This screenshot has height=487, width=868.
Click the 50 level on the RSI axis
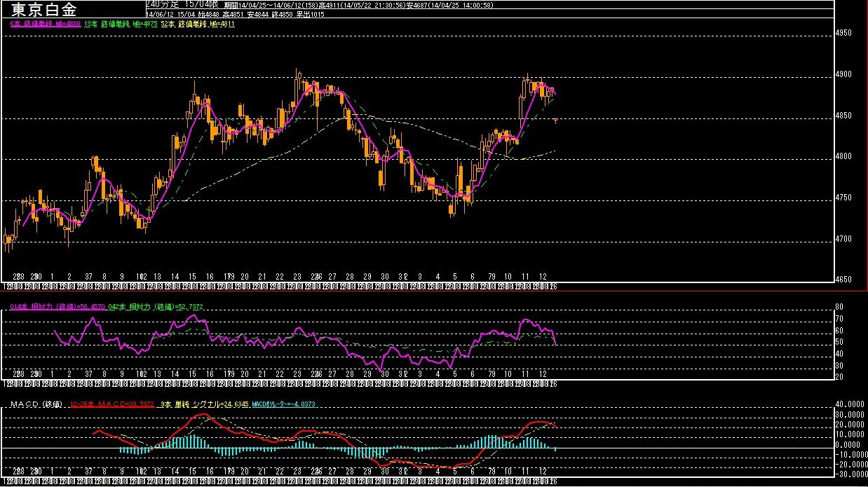[840, 342]
